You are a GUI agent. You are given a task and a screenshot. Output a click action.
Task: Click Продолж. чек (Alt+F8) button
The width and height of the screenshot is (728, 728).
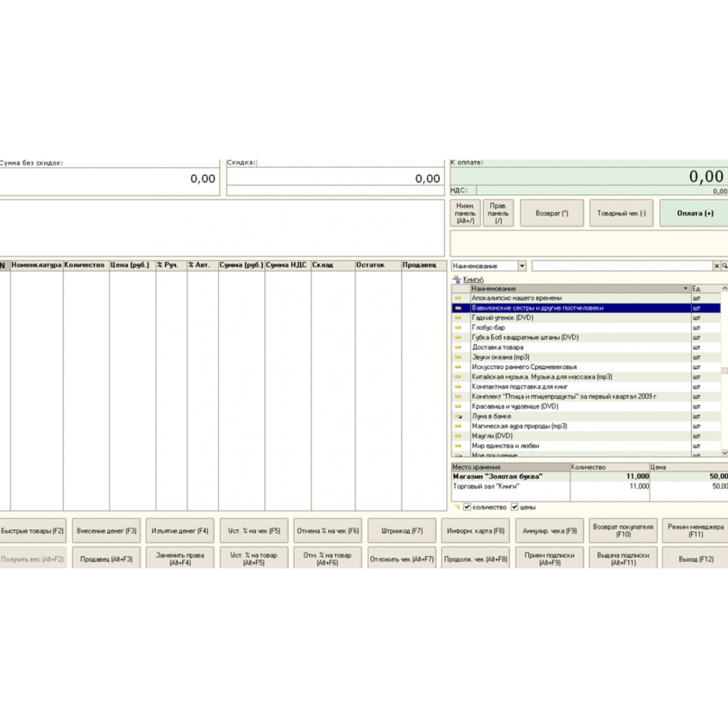tap(475, 559)
